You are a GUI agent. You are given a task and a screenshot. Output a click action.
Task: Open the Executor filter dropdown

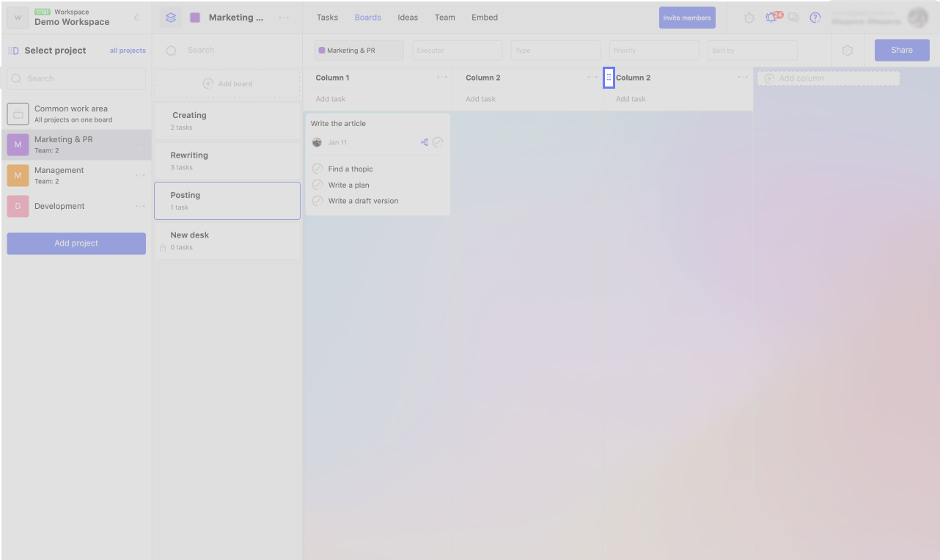click(x=457, y=51)
